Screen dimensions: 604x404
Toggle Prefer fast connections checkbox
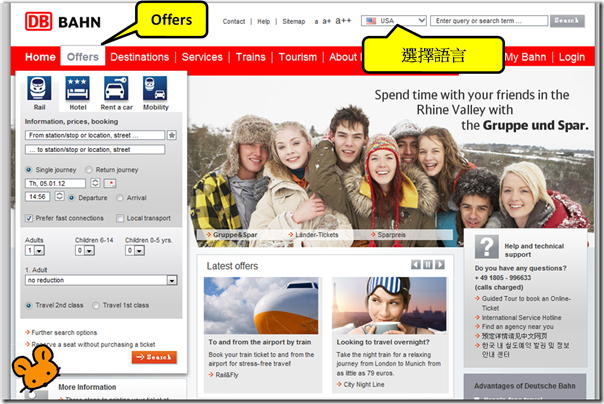[29, 218]
